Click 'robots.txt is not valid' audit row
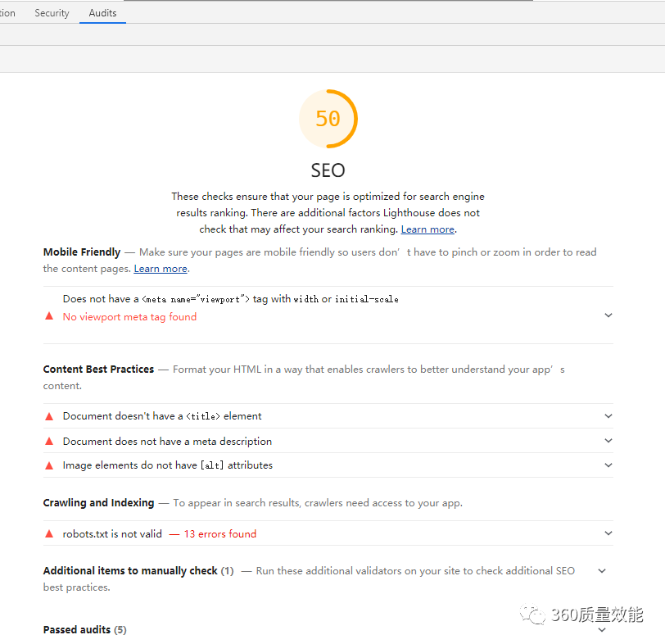This screenshot has height=644, width=665. click(x=112, y=533)
